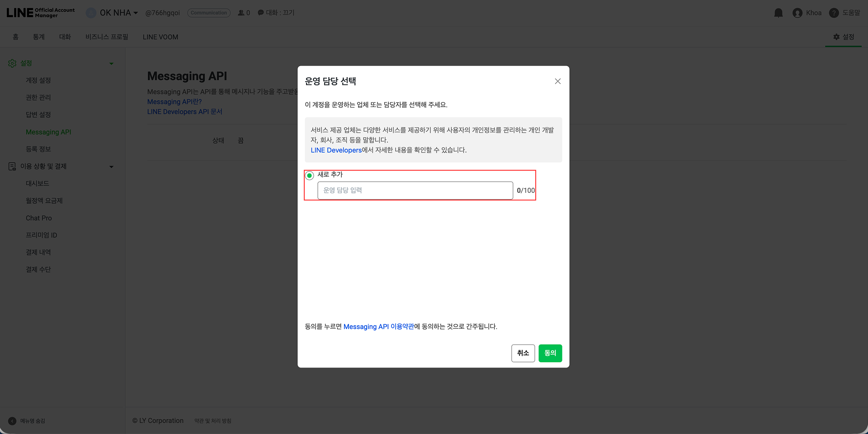
Task: Click the LINE Official Account Manager logo
Action: (40, 11)
